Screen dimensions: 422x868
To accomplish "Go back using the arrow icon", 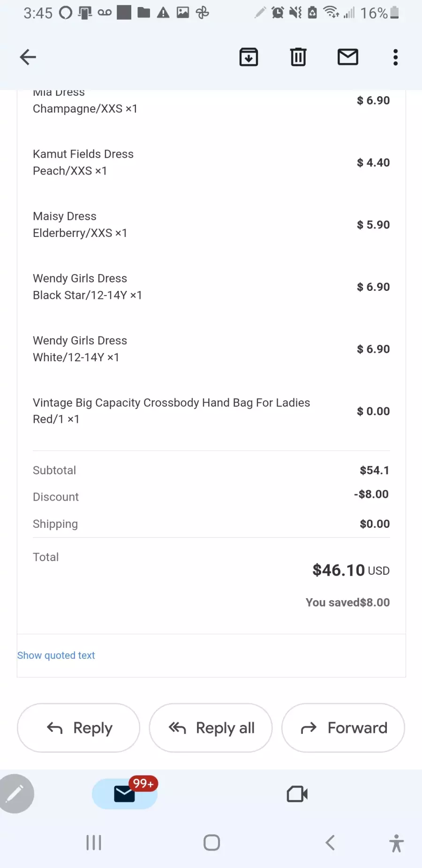I will point(28,57).
